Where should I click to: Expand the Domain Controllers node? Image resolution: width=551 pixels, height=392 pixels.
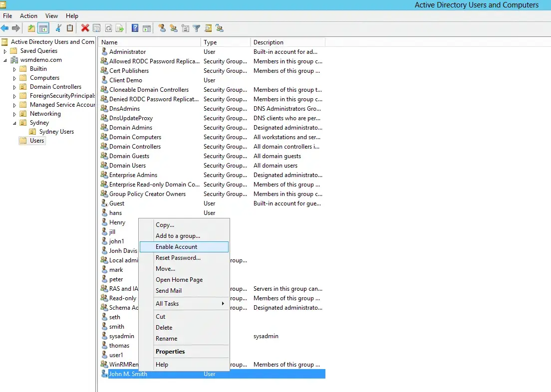[14, 87]
